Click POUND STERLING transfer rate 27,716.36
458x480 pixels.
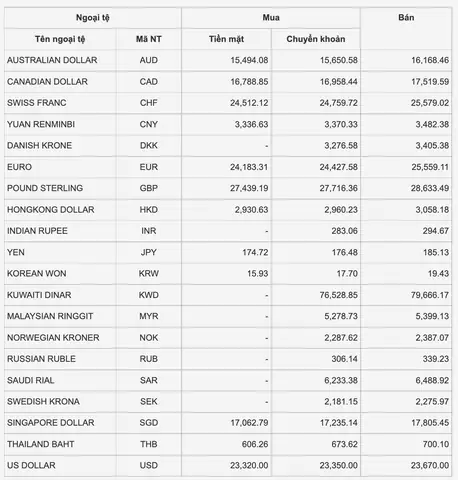339,188
